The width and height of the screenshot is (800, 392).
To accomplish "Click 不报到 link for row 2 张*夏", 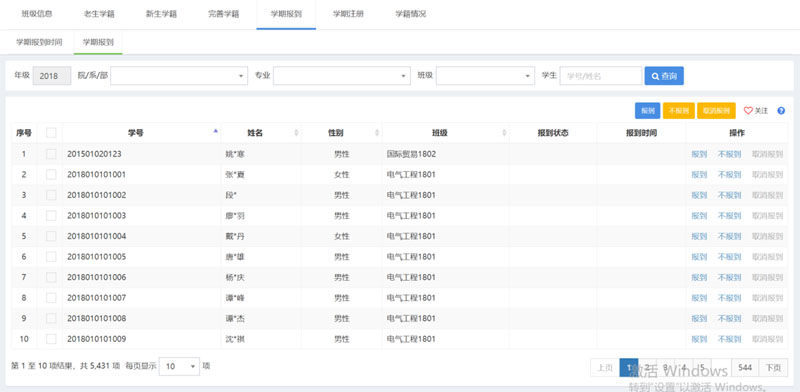I will [729, 175].
